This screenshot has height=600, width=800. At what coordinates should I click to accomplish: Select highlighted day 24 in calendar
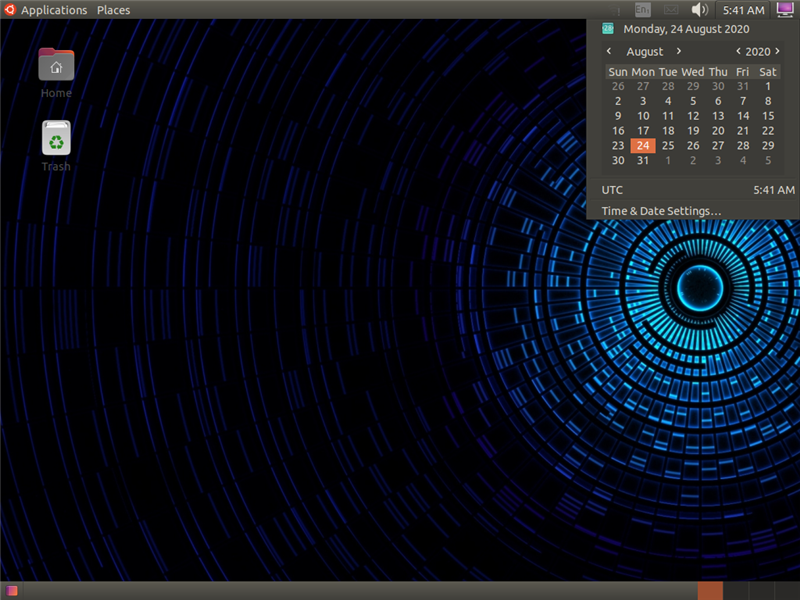[x=643, y=145]
